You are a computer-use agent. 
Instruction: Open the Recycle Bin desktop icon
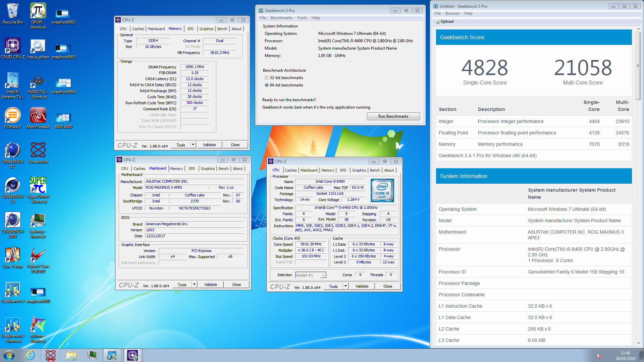click(13, 14)
